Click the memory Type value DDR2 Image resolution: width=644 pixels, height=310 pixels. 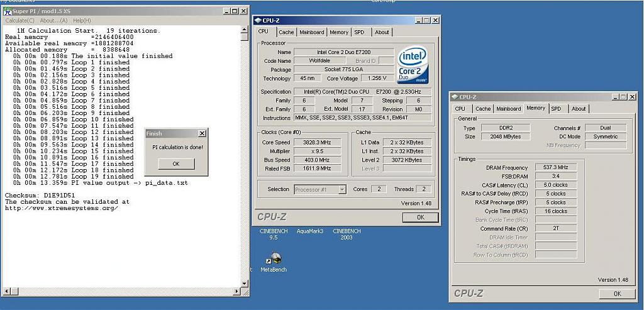[506, 128]
